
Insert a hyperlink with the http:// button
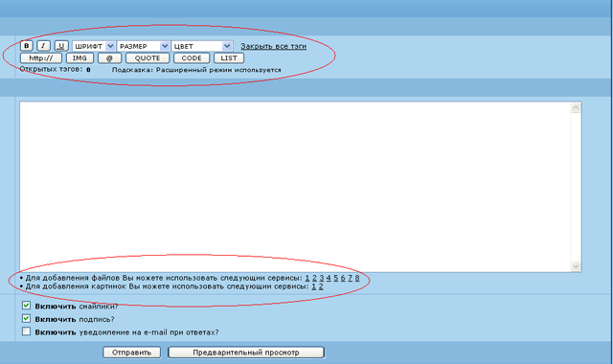[41, 58]
